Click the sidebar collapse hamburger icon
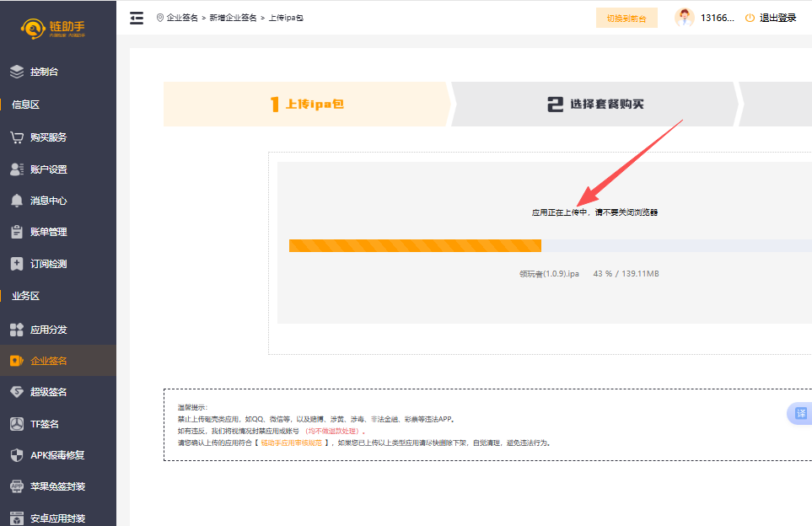Viewport: 812px width, 526px height. (x=137, y=18)
